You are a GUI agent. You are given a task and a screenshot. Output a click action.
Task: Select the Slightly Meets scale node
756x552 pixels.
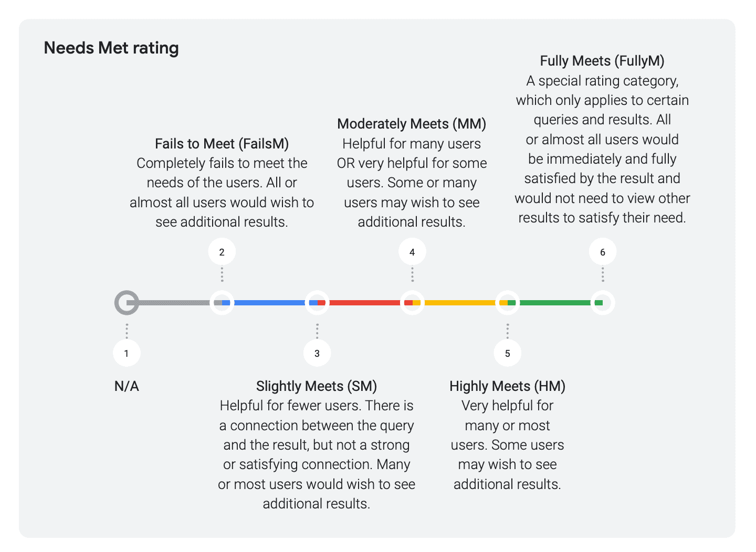[317, 303]
